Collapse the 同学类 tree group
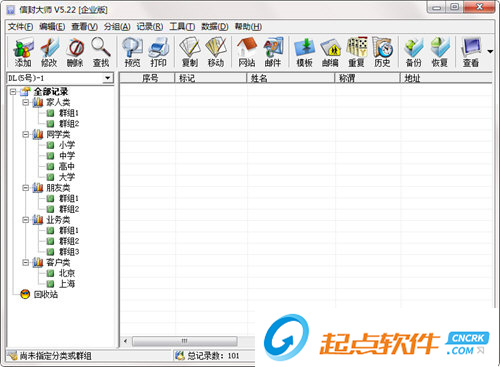This screenshot has height=367, width=500. 26,134
